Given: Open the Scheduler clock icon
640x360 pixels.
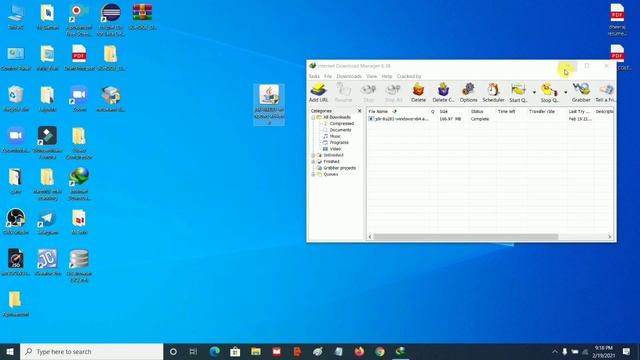Looking at the screenshot, I should 493,93.
